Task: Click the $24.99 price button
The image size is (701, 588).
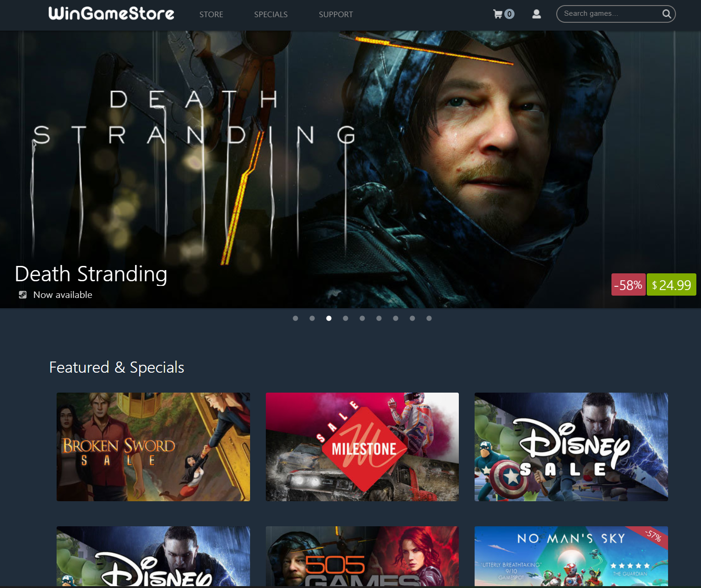Action: coord(671,284)
